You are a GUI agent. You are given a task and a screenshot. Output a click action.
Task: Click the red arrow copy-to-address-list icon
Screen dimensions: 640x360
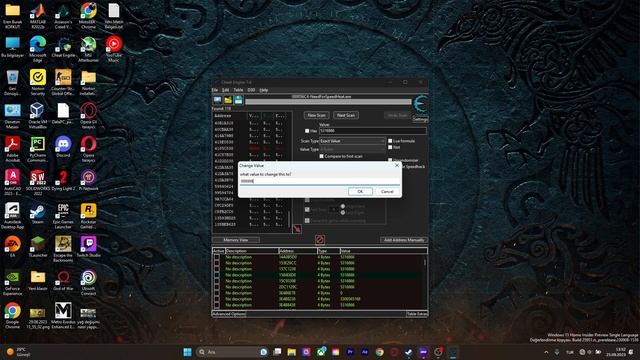coord(297,229)
